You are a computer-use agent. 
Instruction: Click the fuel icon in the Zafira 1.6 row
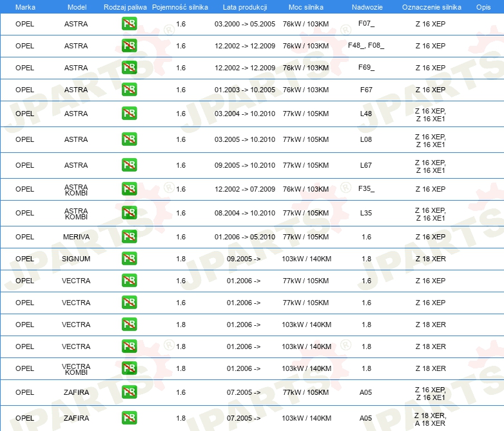(129, 392)
